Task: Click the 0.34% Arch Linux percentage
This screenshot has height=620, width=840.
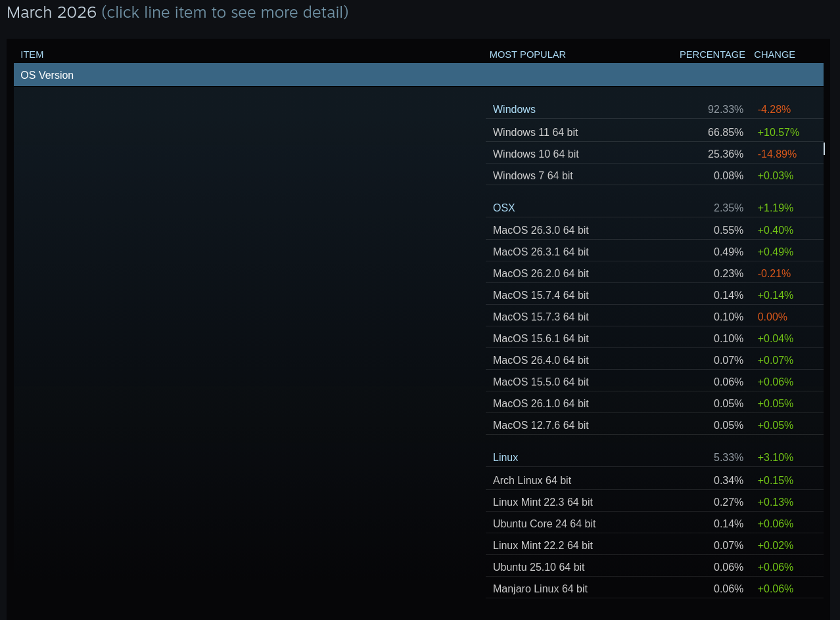Action: pos(728,480)
